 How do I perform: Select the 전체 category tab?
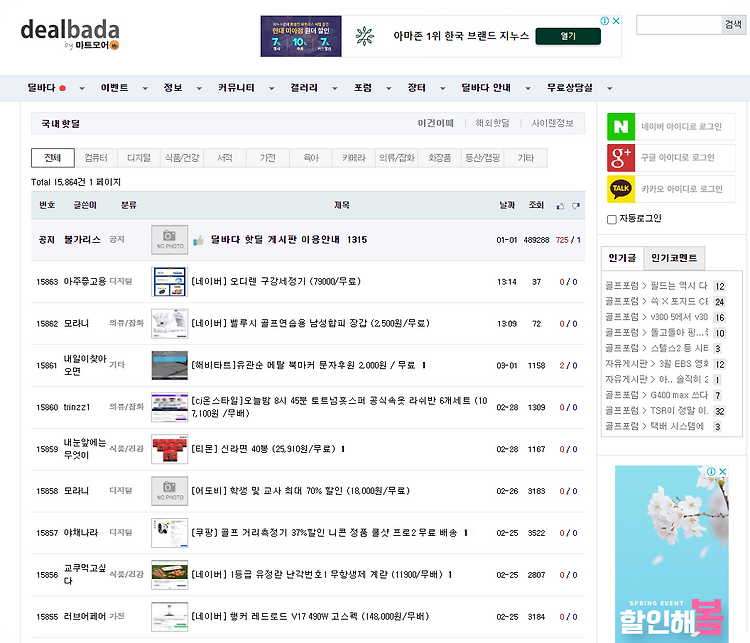53,158
